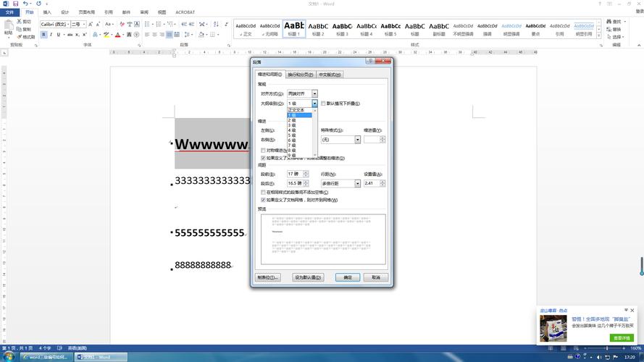This screenshot has height=362, width=644.
Task: Apply subscript formatting
Action: [78, 35]
